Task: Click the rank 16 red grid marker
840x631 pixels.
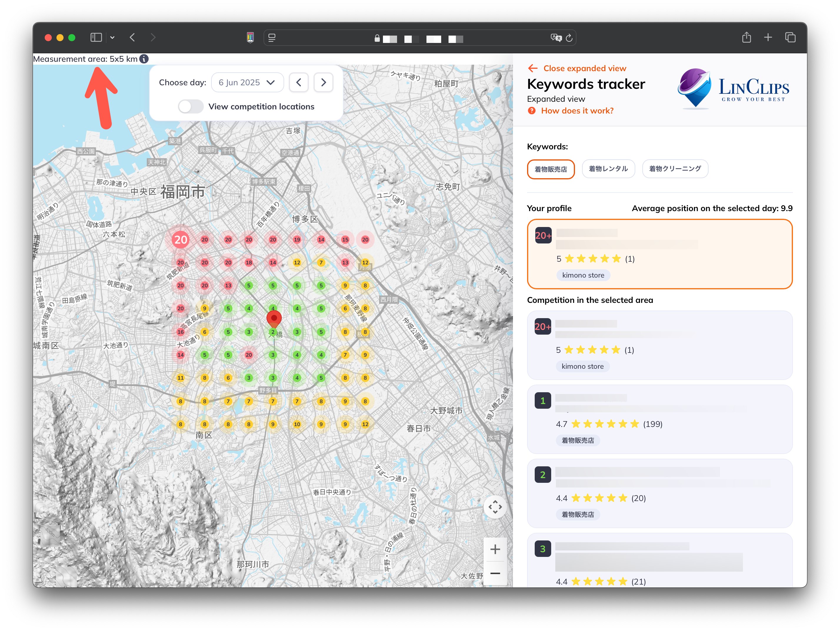Action: [180, 332]
